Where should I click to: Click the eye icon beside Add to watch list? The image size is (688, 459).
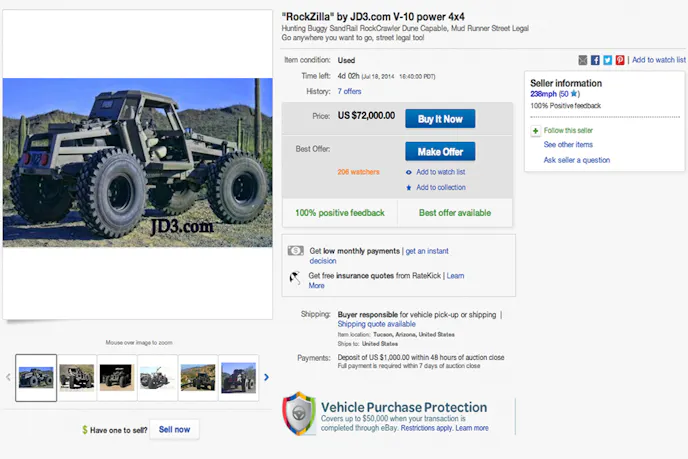[x=408, y=172]
